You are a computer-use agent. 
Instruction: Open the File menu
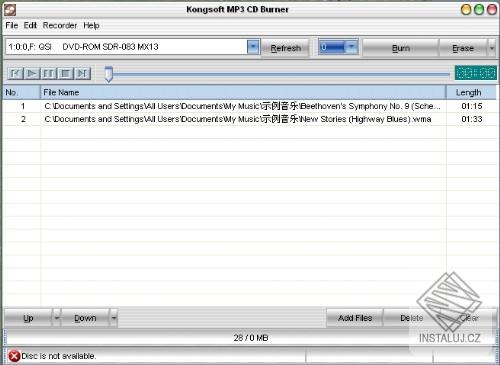[12, 25]
